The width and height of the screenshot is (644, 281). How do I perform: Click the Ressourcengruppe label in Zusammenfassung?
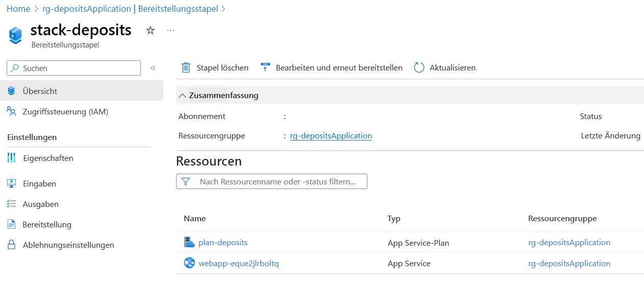click(x=212, y=136)
